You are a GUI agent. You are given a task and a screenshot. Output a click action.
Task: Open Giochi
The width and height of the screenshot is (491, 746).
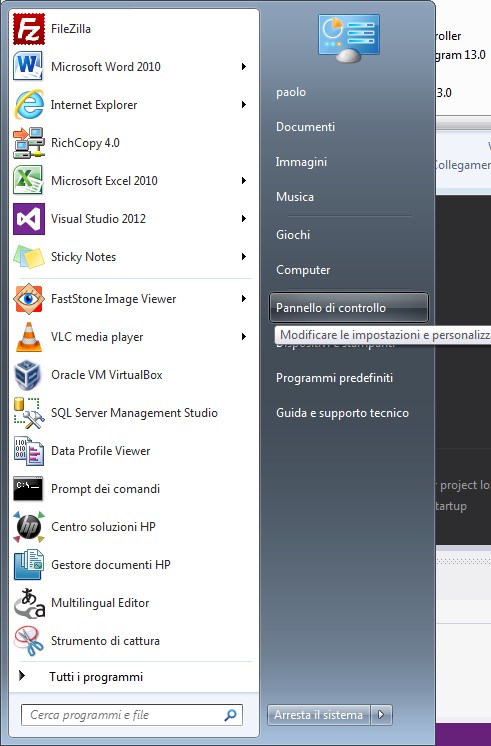coord(293,235)
